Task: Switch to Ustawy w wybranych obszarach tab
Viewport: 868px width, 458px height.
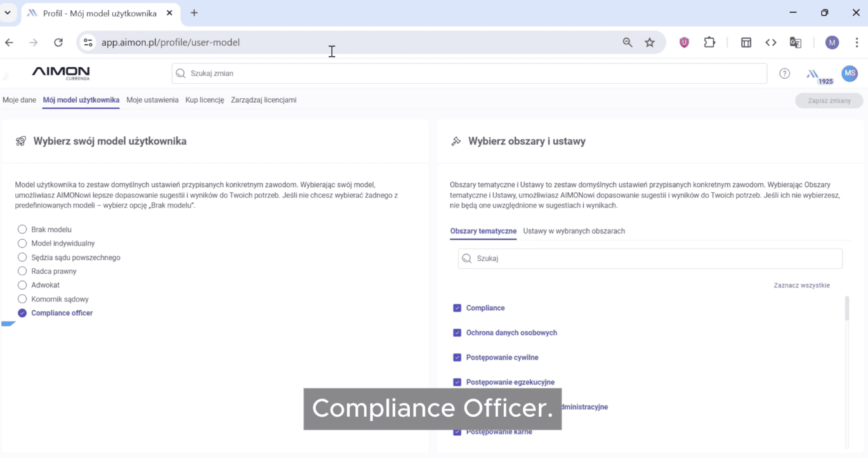Action: (574, 231)
